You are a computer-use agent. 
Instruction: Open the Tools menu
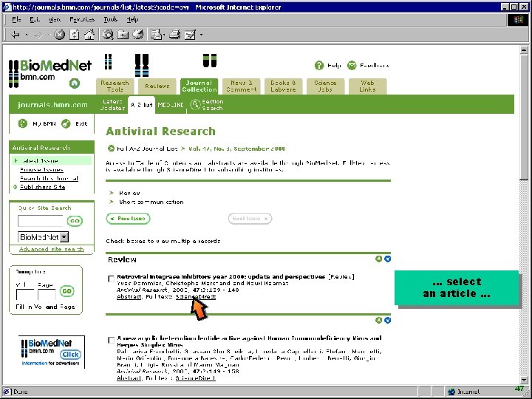pyautogui.click(x=111, y=19)
